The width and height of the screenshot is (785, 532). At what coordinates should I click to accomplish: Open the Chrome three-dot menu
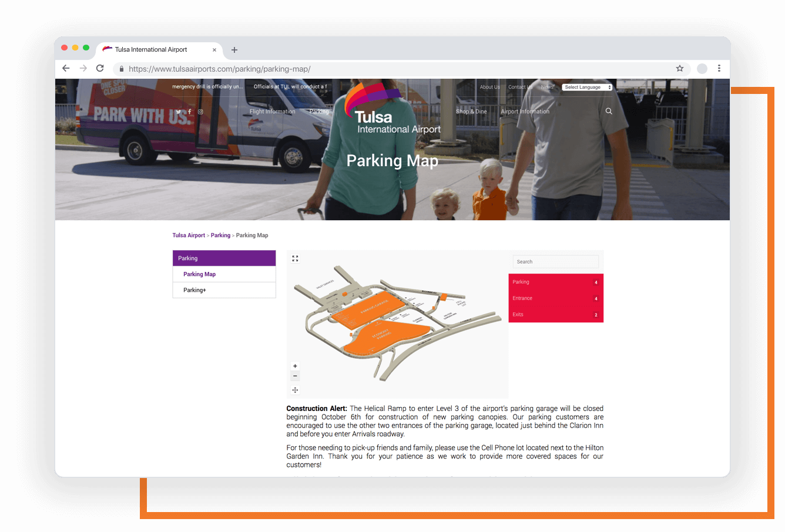point(719,69)
